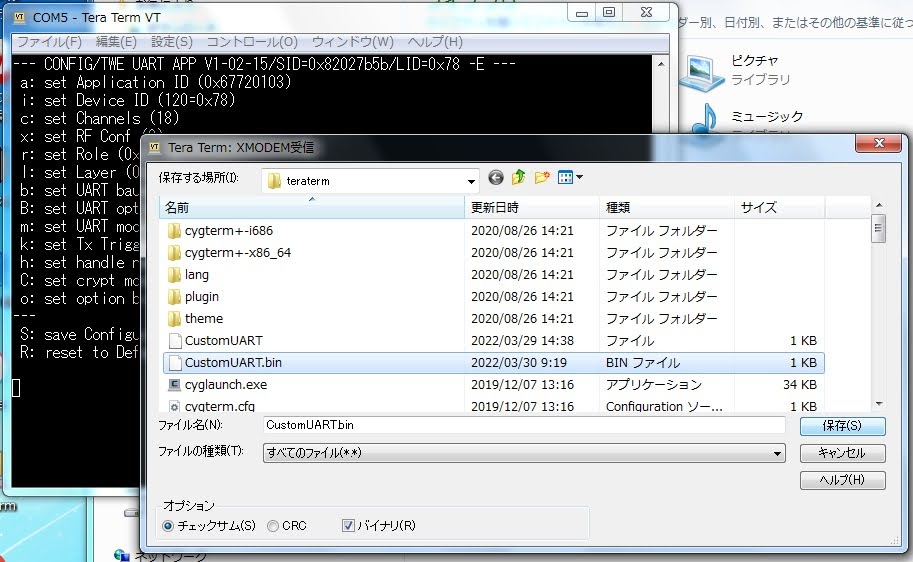913x562 pixels.
Task: Open the ファイル(F) menu in Tera Term
Action: point(49,42)
